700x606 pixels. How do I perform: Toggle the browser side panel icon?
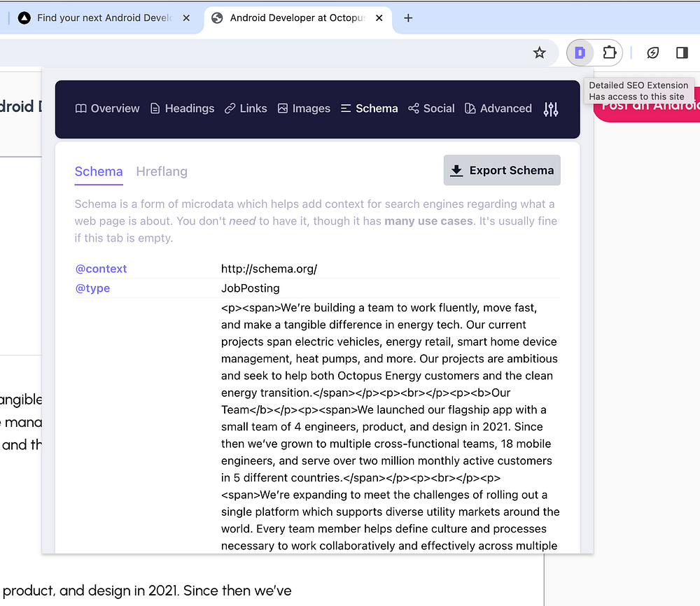[682, 52]
